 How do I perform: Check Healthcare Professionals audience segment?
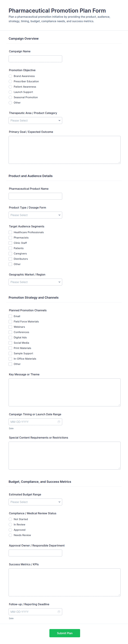pyautogui.click(x=10, y=232)
